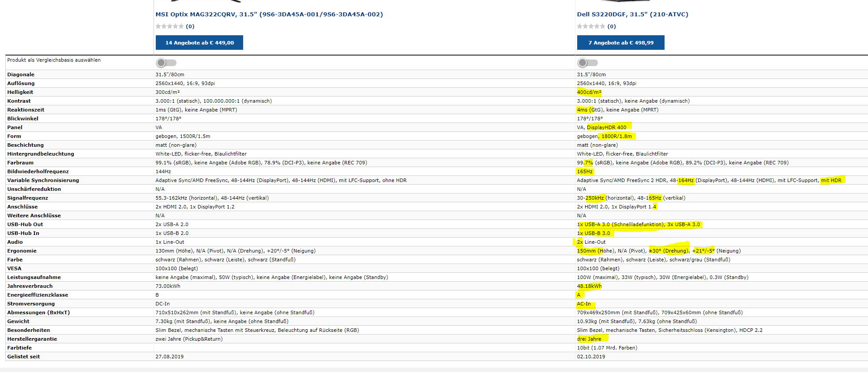
Task: Click the Abmessungen (BxHxT) row label
Action: tap(38, 312)
